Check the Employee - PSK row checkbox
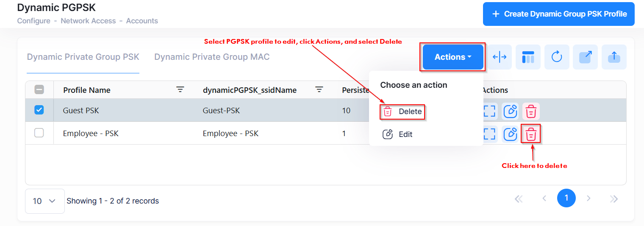 pyautogui.click(x=39, y=133)
